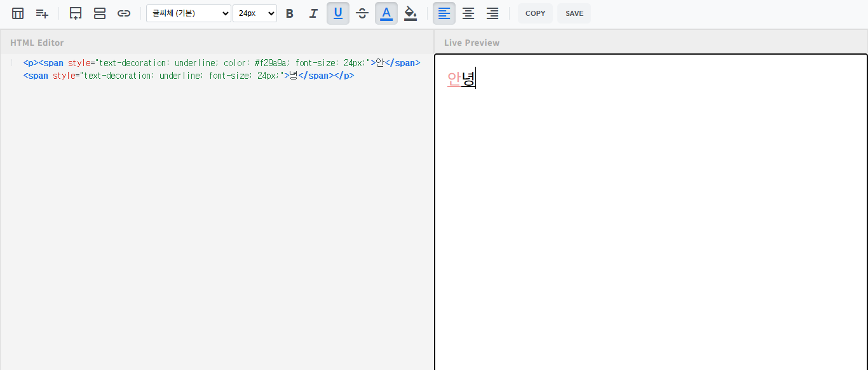Toggle underline formatting off
The image size is (868, 370).
tap(338, 13)
